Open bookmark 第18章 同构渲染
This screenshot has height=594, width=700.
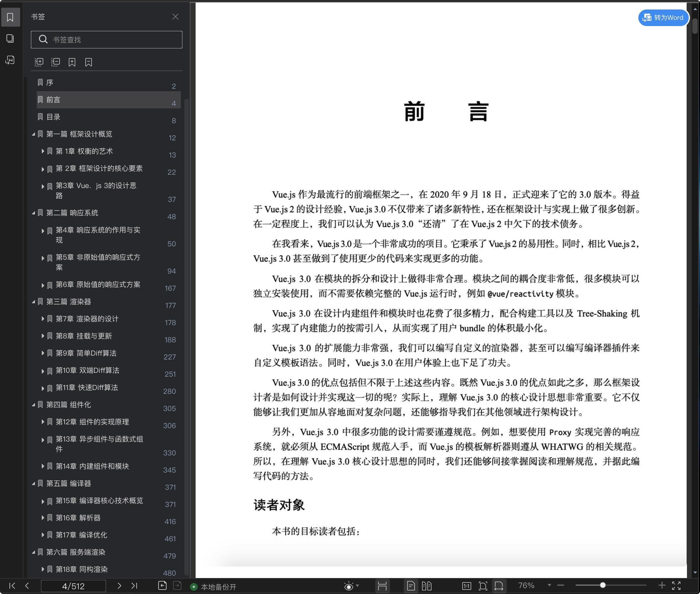(81, 569)
